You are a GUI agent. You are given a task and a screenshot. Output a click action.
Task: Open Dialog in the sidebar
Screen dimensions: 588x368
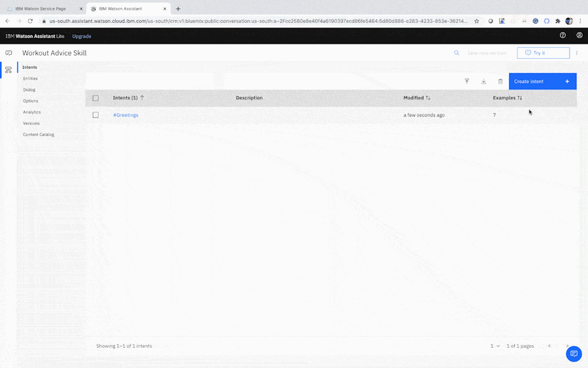click(29, 90)
